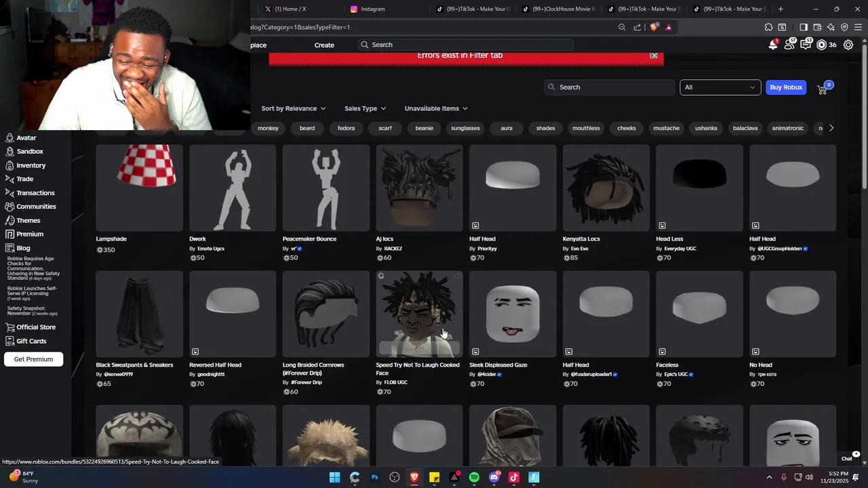Open the Chat bubble button
Viewport: 868px width, 488px height.
(x=848, y=457)
